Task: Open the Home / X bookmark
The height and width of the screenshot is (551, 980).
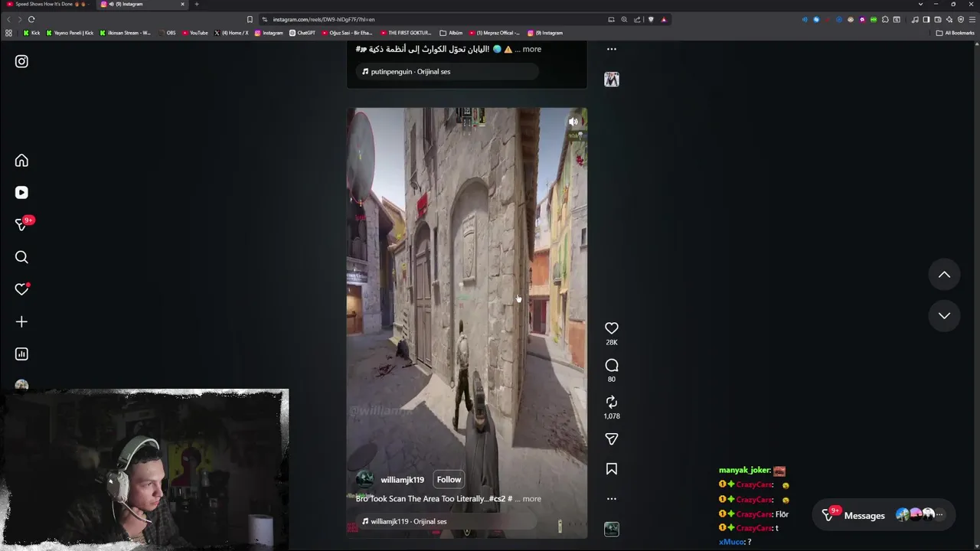Action: tap(232, 33)
